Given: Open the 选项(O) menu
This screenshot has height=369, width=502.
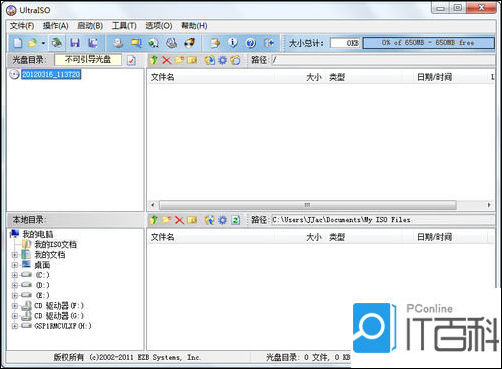Looking at the screenshot, I should (159, 26).
